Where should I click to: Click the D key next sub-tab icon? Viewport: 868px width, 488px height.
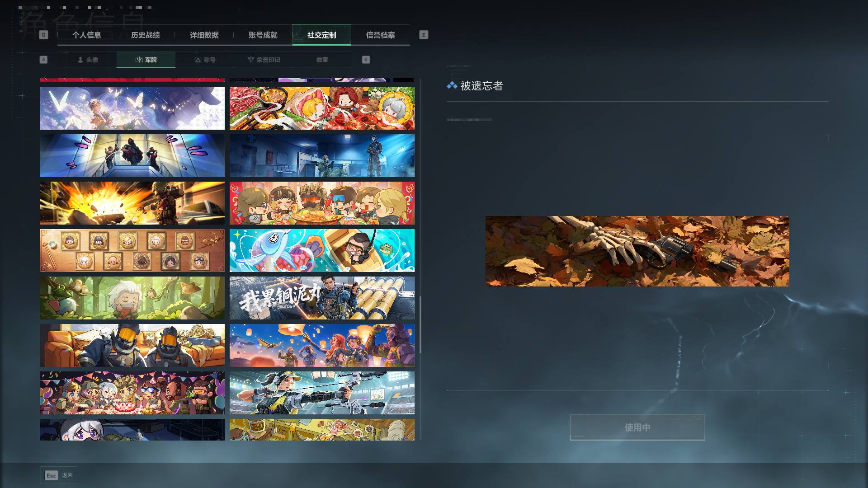pyautogui.click(x=366, y=60)
